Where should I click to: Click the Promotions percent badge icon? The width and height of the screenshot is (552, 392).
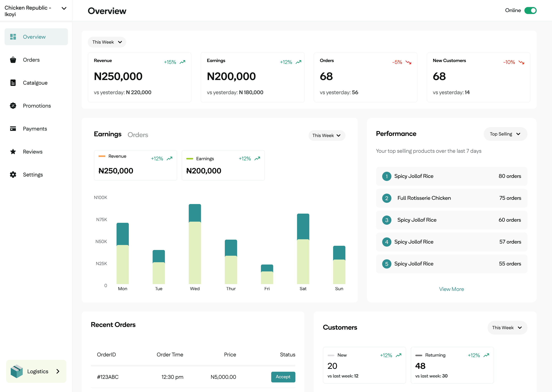tap(13, 106)
